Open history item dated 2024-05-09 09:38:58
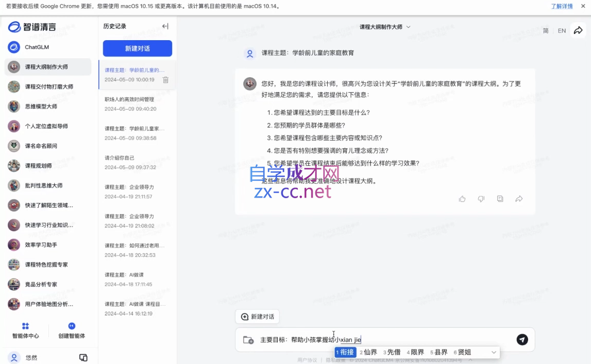 tap(137, 133)
